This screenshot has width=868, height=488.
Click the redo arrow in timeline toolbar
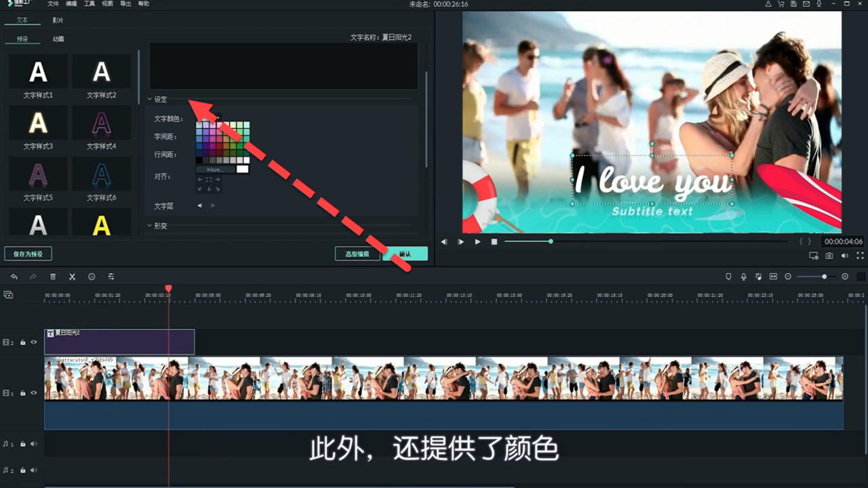(33, 277)
